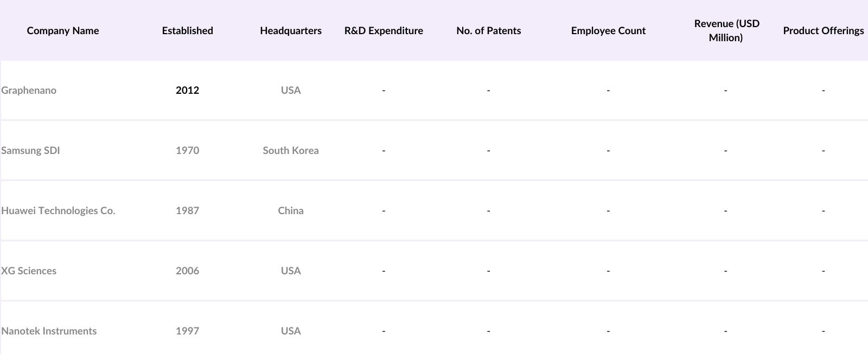Click the bold 2012 established year
The height and width of the screenshot is (354, 868).
pos(187,90)
